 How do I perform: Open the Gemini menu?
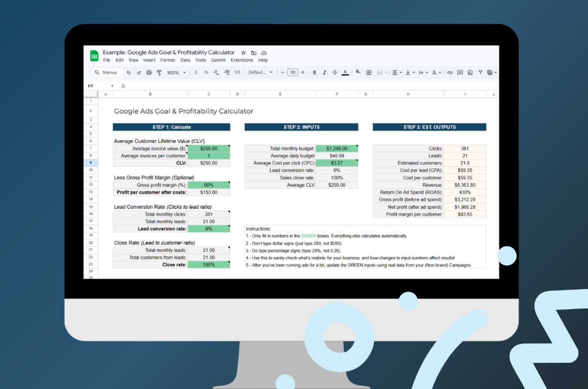coord(218,60)
